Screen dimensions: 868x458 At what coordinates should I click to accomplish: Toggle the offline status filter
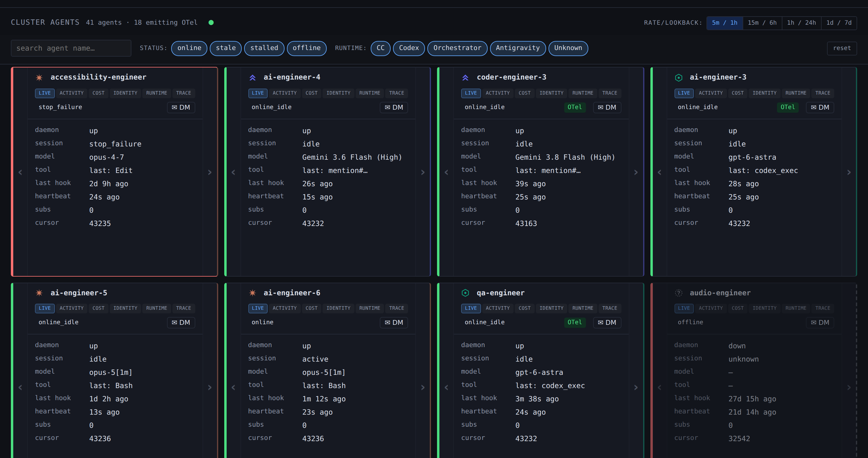click(x=307, y=48)
